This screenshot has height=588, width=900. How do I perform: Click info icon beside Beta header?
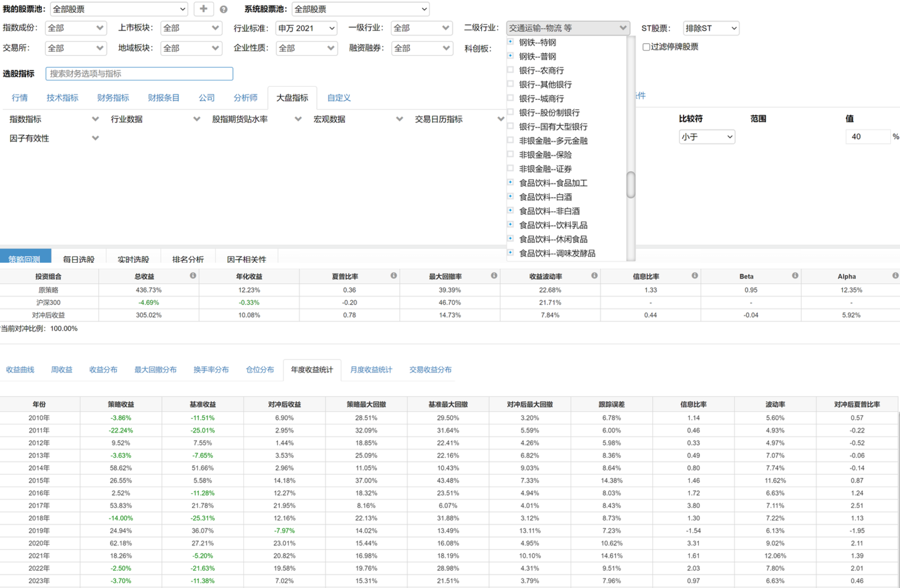point(795,275)
